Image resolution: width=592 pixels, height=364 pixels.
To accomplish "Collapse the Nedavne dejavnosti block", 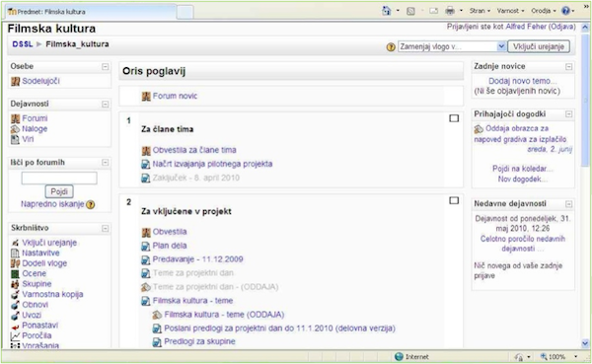I will tap(568, 204).
